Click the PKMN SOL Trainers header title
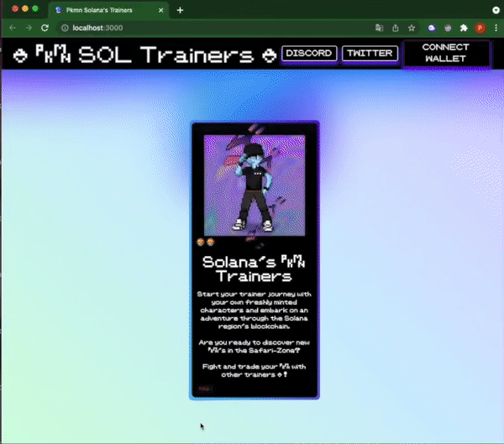 click(x=144, y=54)
